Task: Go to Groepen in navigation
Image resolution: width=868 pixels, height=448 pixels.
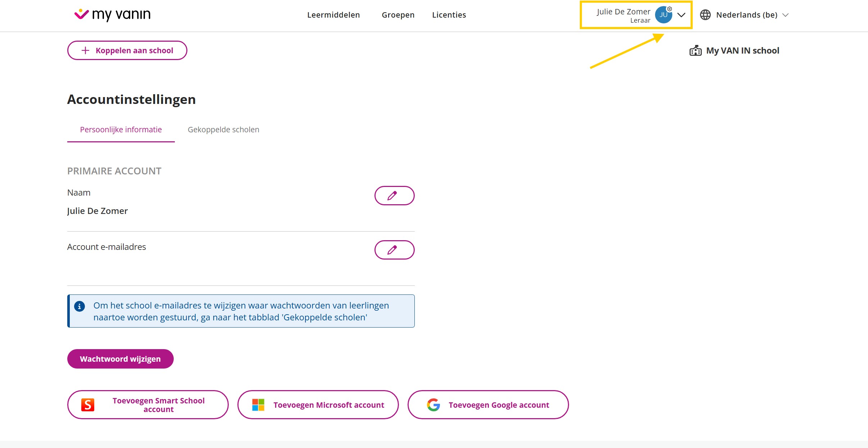Action: [x=398, y=15]
